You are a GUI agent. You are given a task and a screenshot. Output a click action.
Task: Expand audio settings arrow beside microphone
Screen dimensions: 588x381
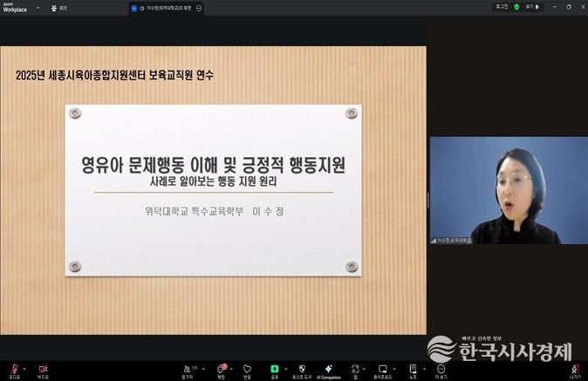24,366
